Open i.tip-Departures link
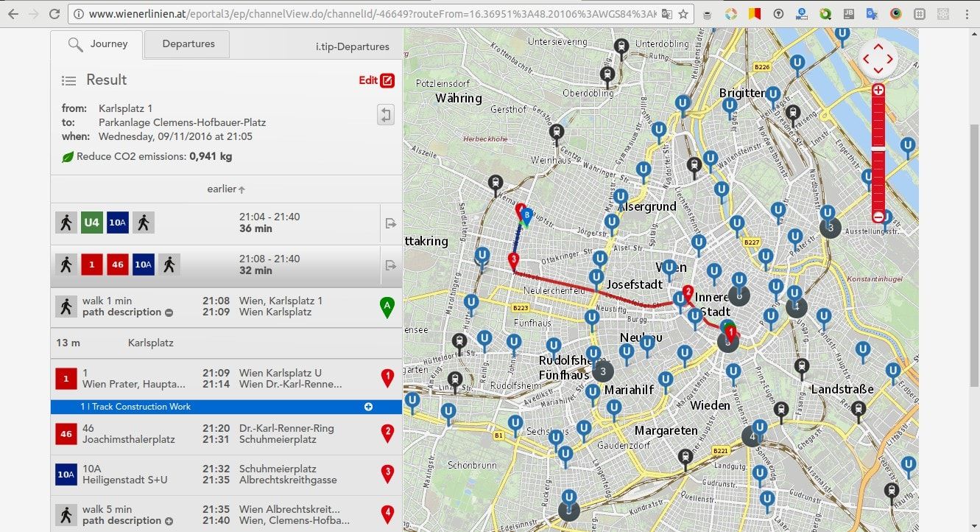This screenshot has width=980, height=532. coord(352,47)
